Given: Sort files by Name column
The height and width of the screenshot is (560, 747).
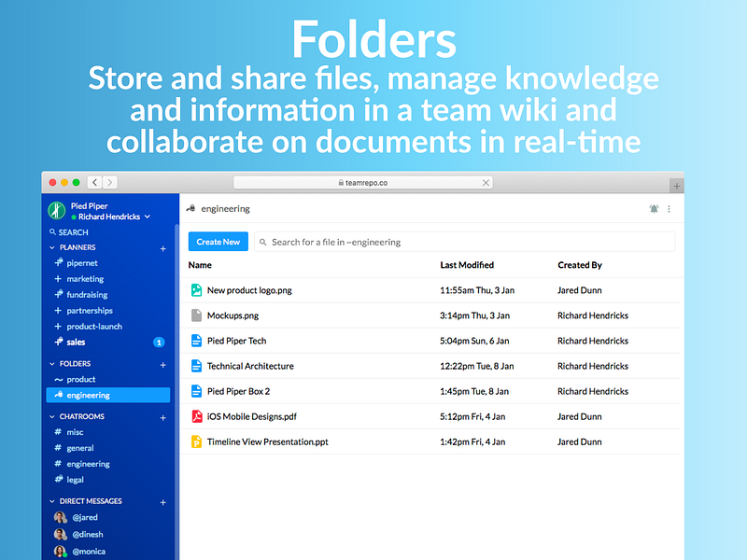Looking at the screenshot, I should click(x=200, y=265).
